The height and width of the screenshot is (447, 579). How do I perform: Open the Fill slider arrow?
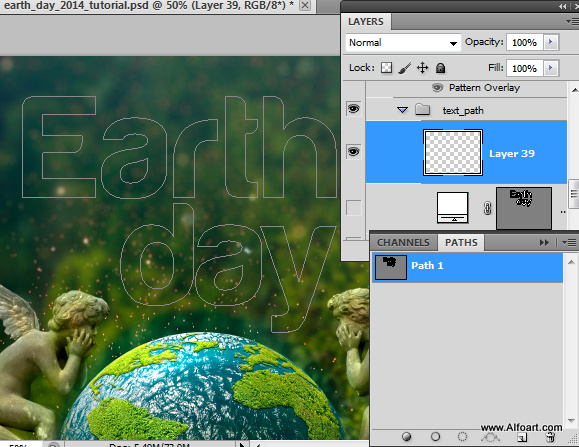551,68
